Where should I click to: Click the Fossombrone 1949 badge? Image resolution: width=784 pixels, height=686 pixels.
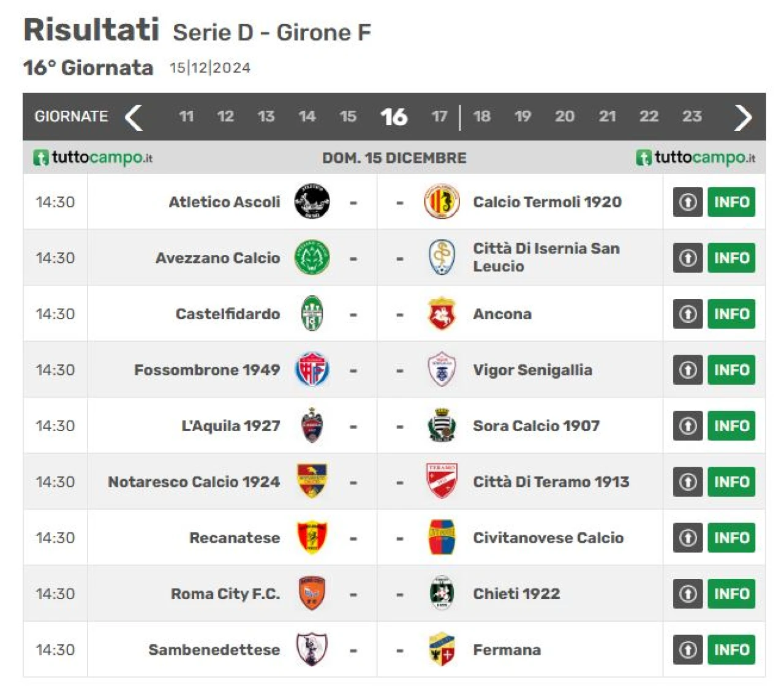pyautogui.click(x=312, y=369)
